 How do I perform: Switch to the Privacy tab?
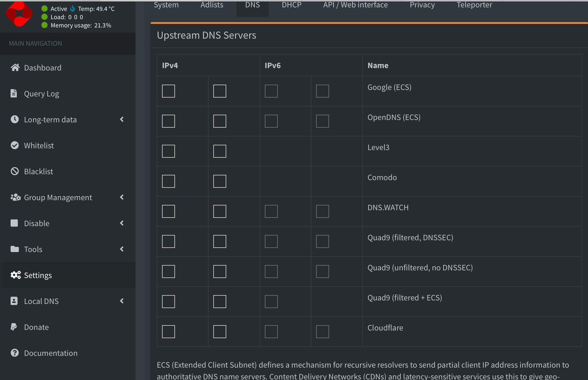click(422, 5)
